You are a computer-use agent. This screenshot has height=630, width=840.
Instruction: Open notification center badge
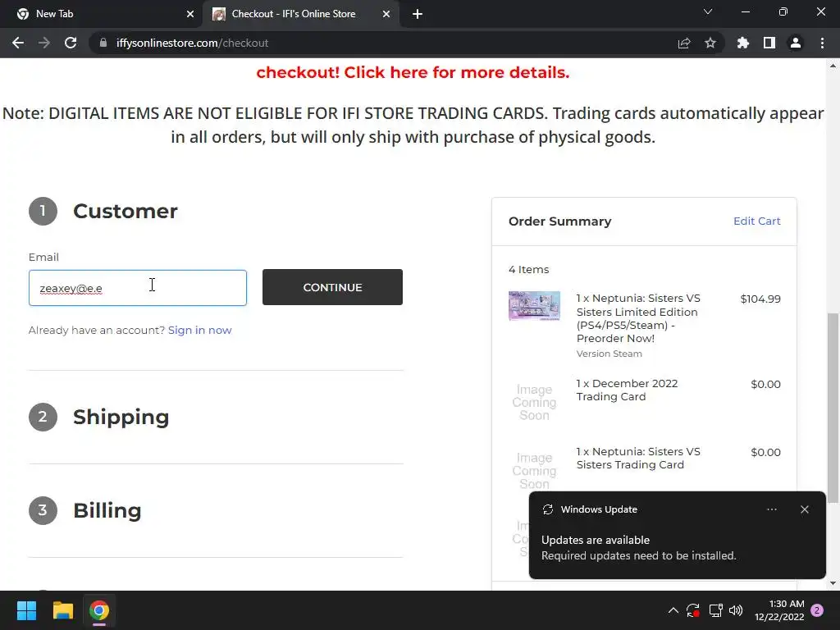click(x=817, y=610)
